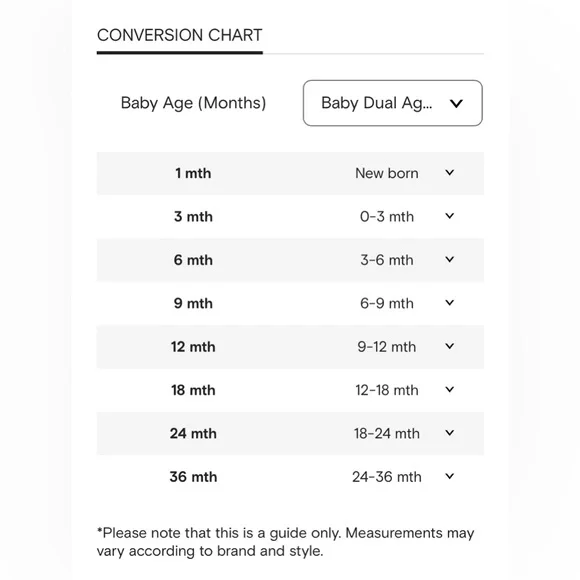Viewport: 580px width, 580px height.
Task: Select the 3 mth size row
Action: tap(290, 216)
